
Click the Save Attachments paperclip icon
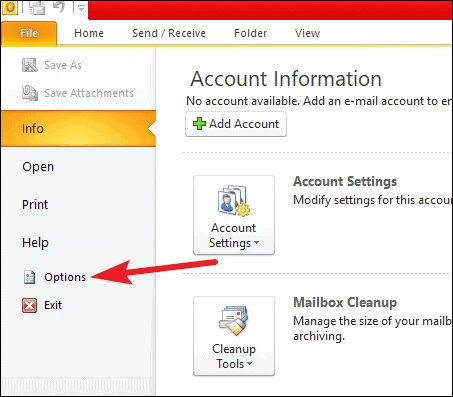pos(30,93)
